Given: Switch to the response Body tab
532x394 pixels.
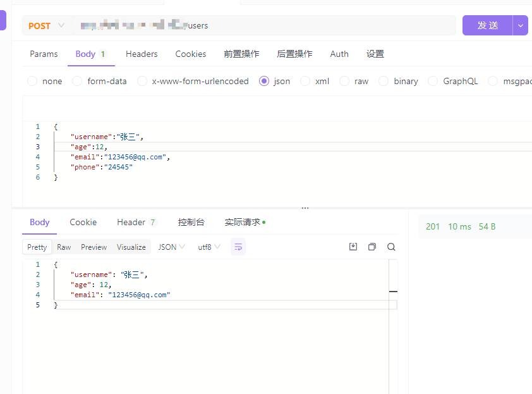Looking at the screenshot, I should point(40,222).
